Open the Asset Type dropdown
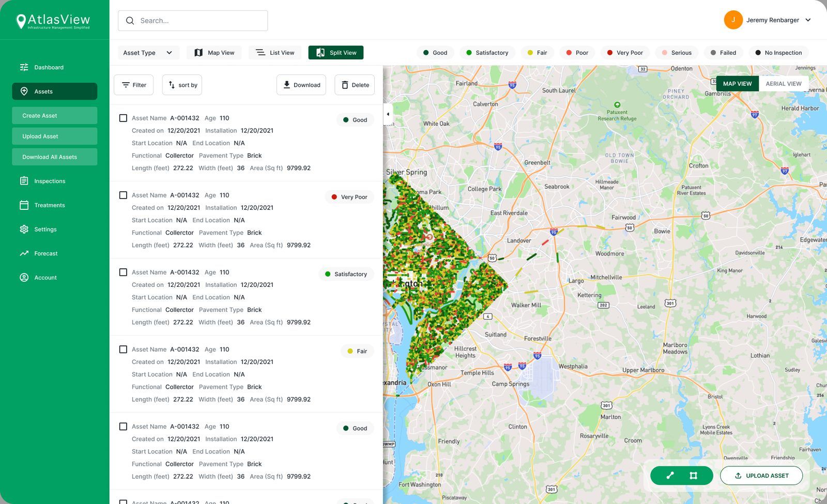827x504 pixels. tap(148, 53)
